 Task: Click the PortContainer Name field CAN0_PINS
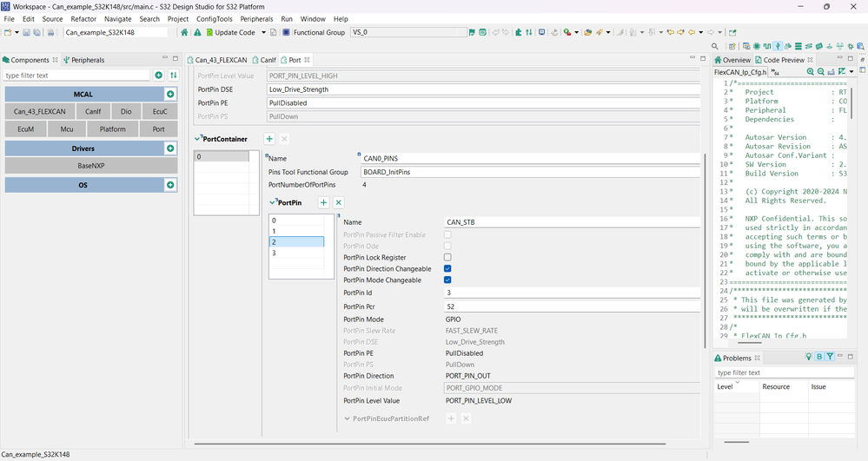[530, 158]
